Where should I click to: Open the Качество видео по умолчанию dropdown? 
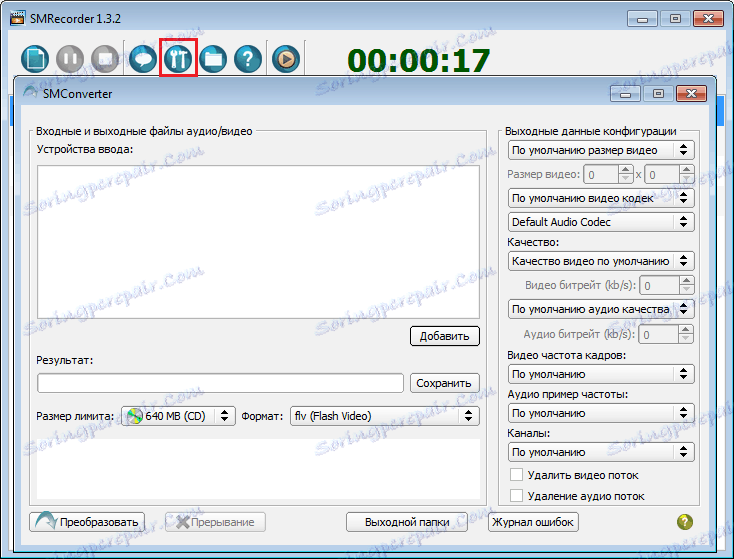tap(601, 261)
